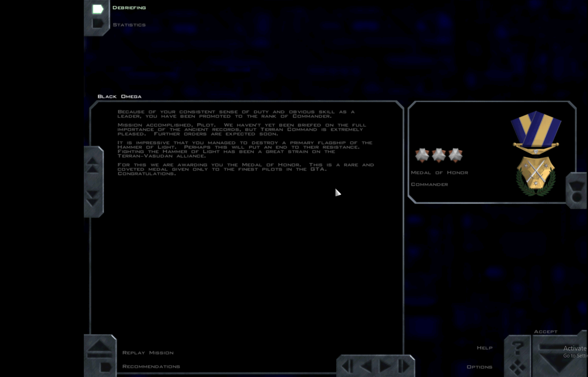
Task: Click the "Statistics" text label
Action: (129, 25)
